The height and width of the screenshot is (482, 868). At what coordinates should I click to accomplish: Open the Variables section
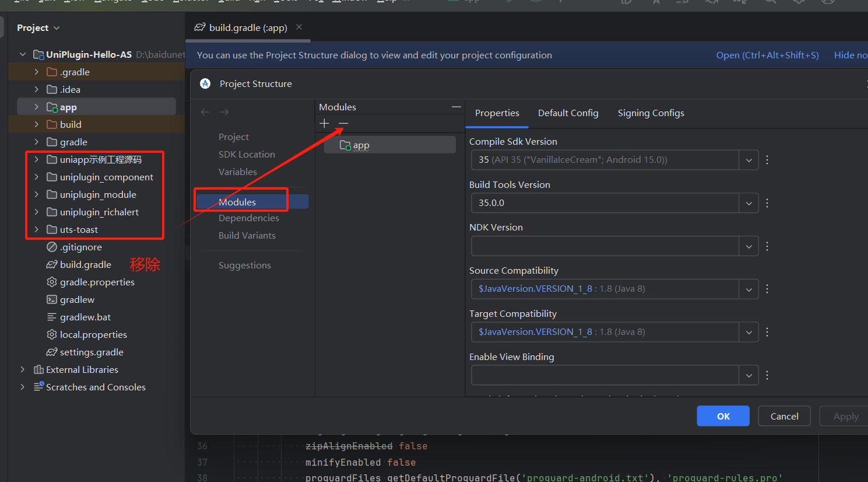pyautogui.click(x=237, y=172)
